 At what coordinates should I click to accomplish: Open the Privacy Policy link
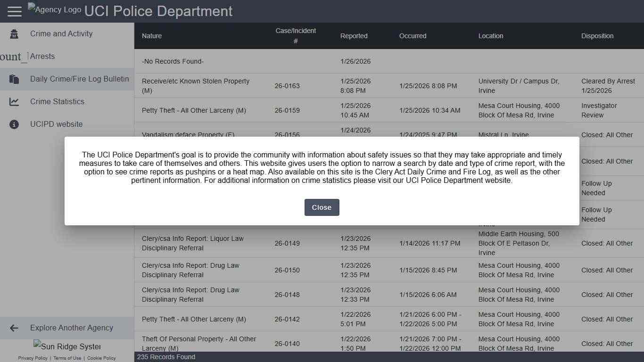pyautogui.click(x=32, y=358)
